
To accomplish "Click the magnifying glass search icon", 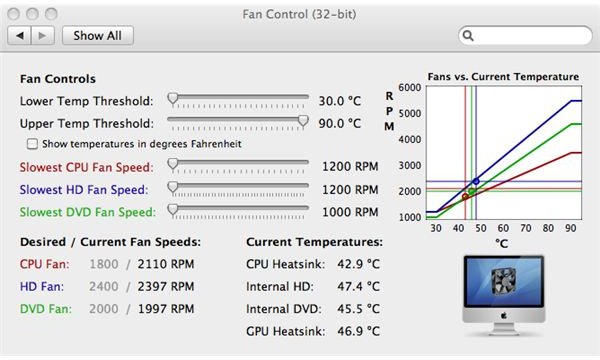I will 468,36.
